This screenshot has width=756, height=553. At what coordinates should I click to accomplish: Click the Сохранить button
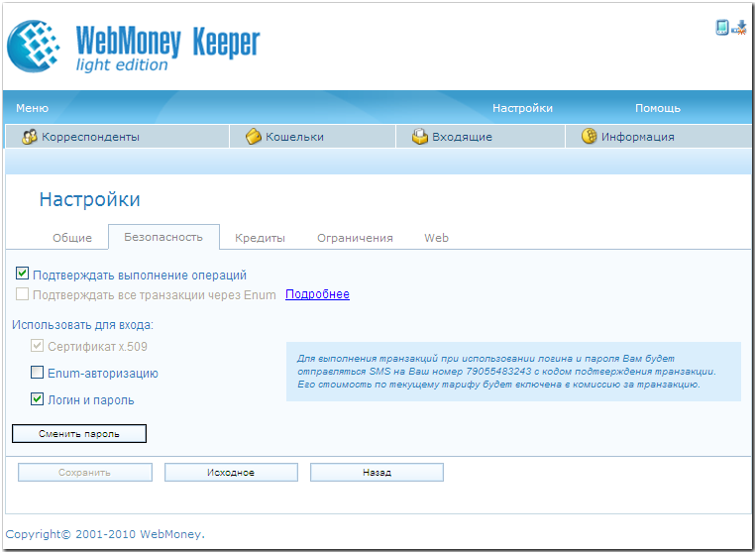(x=85, y=473)
